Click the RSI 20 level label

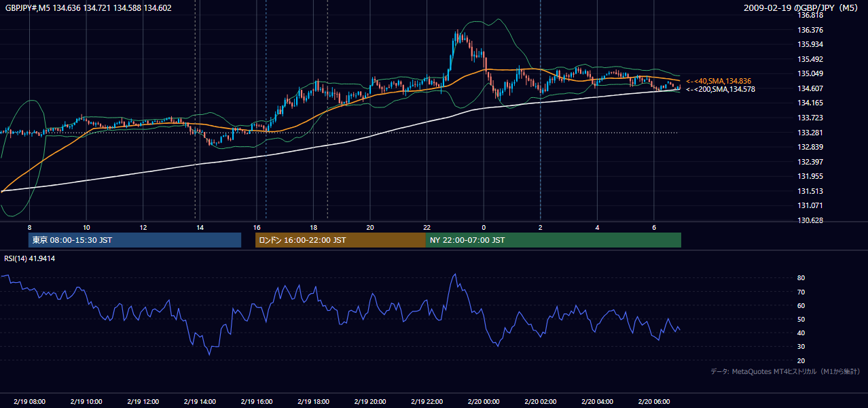pos(801,360)
